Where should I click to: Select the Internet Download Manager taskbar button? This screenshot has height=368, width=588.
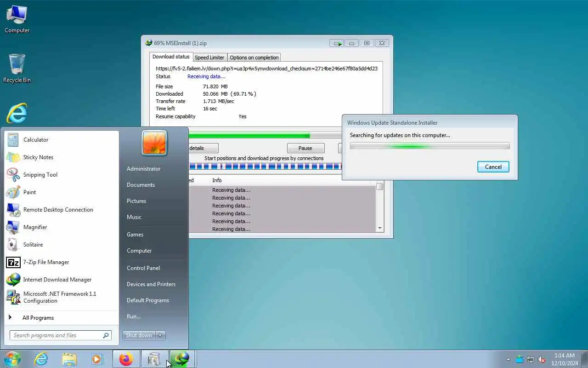(x=182, y=359)
